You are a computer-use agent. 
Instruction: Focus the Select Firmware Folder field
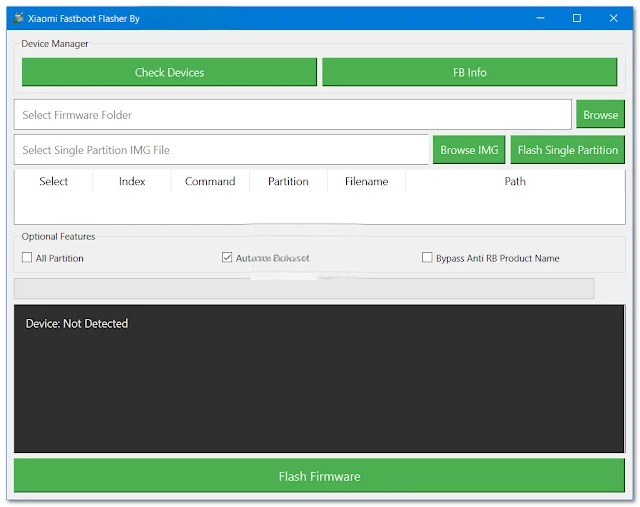pyautogui.click(x=293, y=115)
